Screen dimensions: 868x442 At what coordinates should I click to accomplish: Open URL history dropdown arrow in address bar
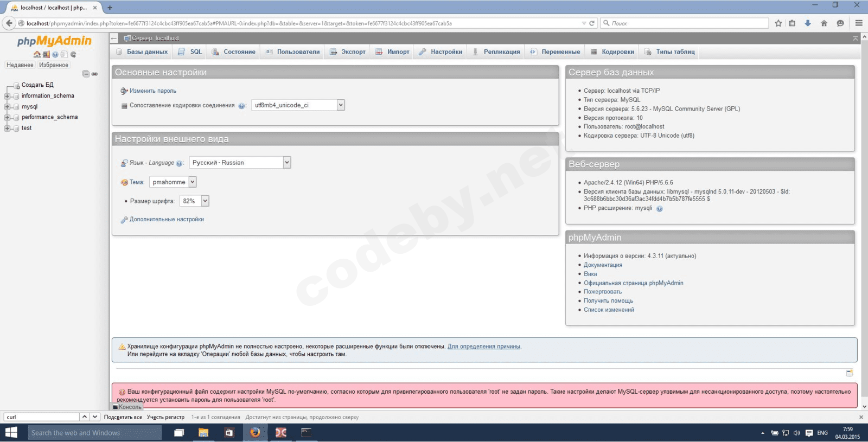click(x=584, y=23)
